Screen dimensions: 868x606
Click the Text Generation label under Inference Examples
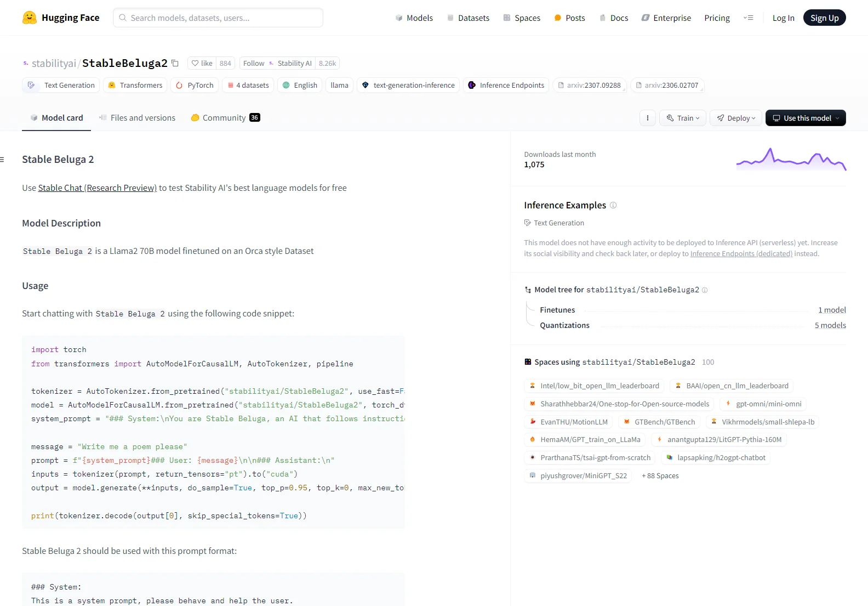tap(554, 223)
